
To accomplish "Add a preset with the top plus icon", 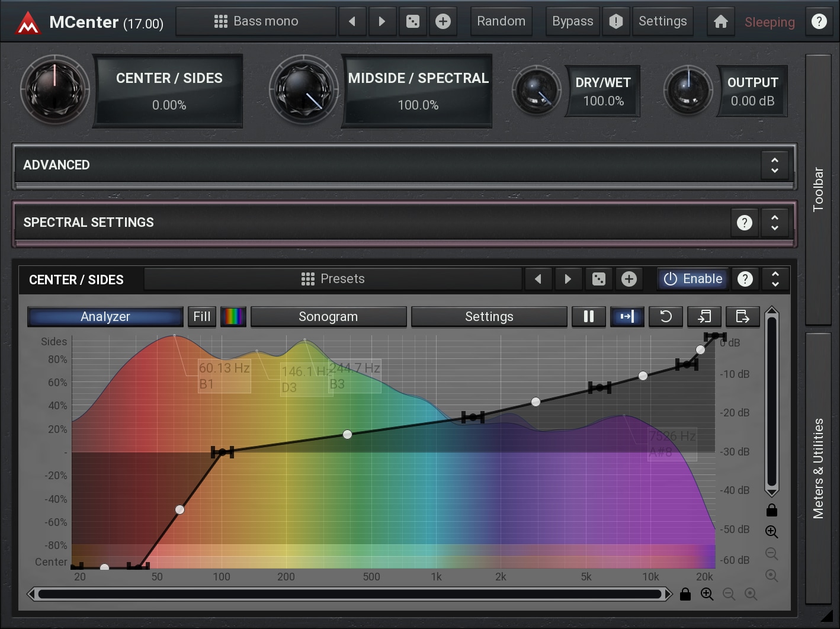I will coord(443,22).
